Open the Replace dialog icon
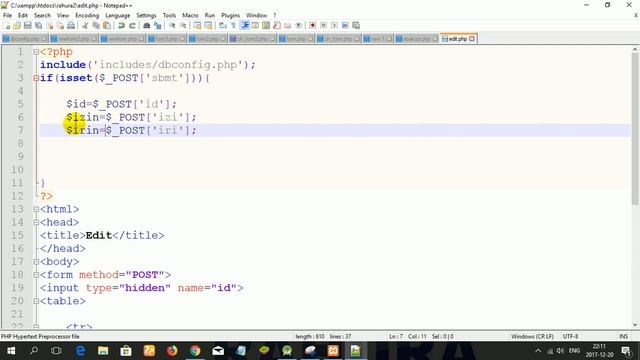Viewport: 640px width, 360px height. (158, 25)
